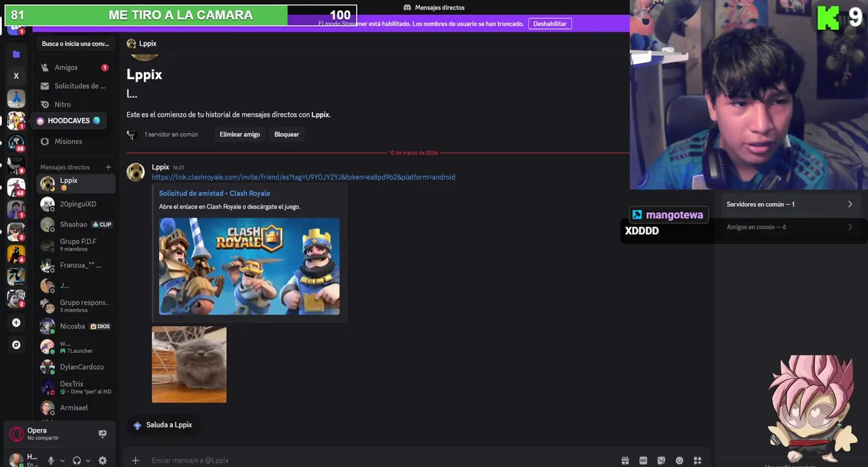Open the GIF picker
Viewport: 868px width, 467px height.
tap(643, 461)
